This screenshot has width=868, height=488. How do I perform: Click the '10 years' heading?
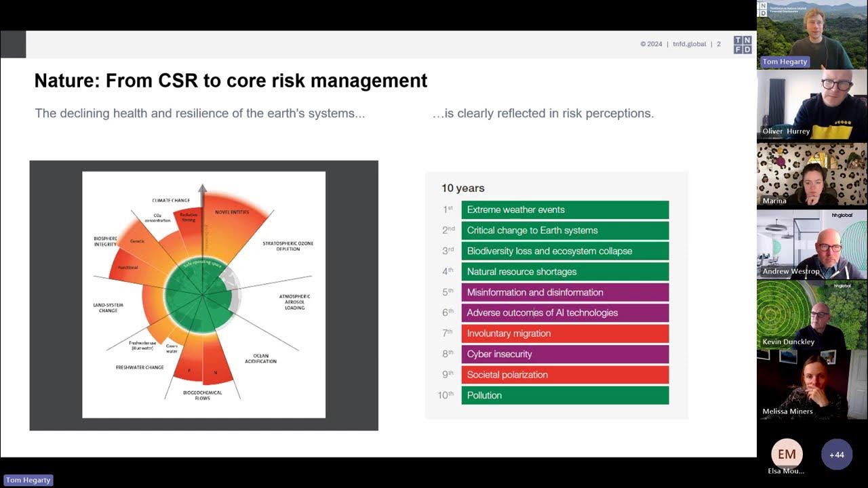[x=462, y=188]
